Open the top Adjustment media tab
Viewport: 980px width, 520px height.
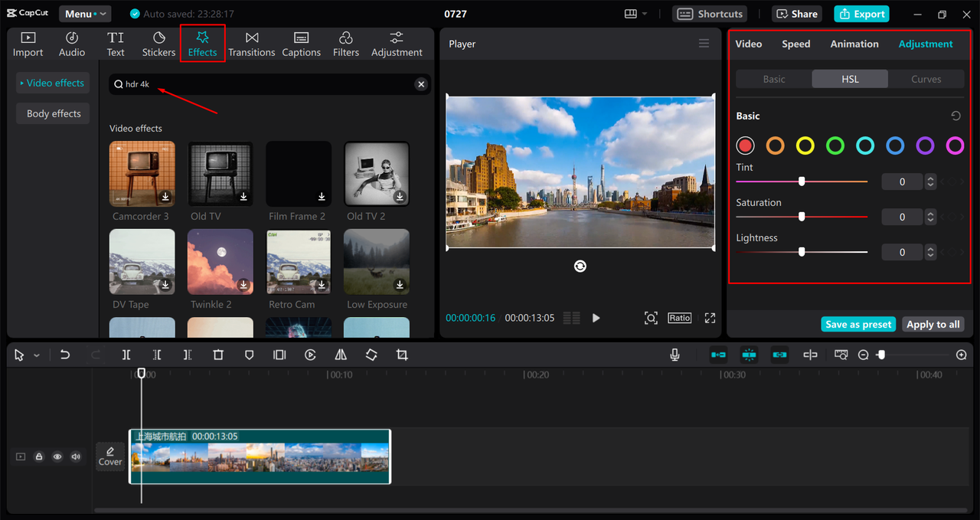click(397, 44)
